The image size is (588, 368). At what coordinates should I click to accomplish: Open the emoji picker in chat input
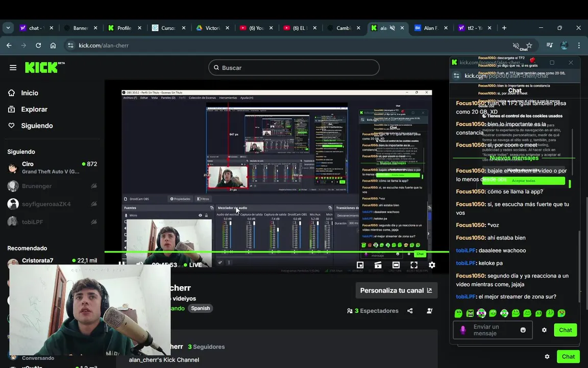click(x=523, y=330)
